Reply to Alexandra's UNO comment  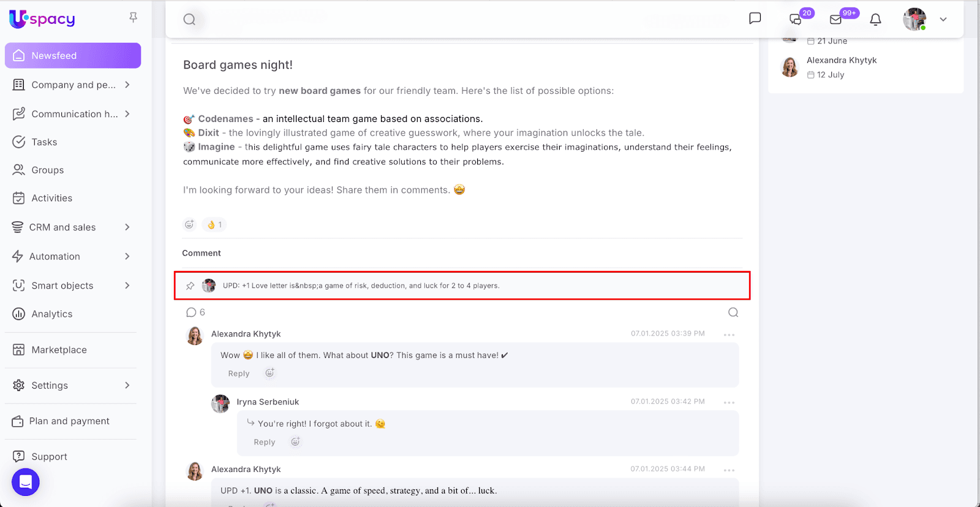coord(239,374)
